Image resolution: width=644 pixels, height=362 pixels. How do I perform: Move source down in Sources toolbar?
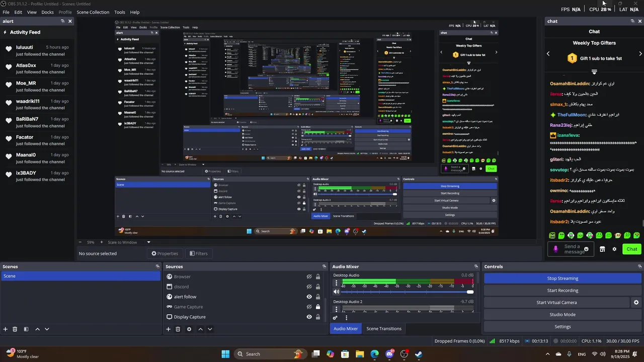210,329
